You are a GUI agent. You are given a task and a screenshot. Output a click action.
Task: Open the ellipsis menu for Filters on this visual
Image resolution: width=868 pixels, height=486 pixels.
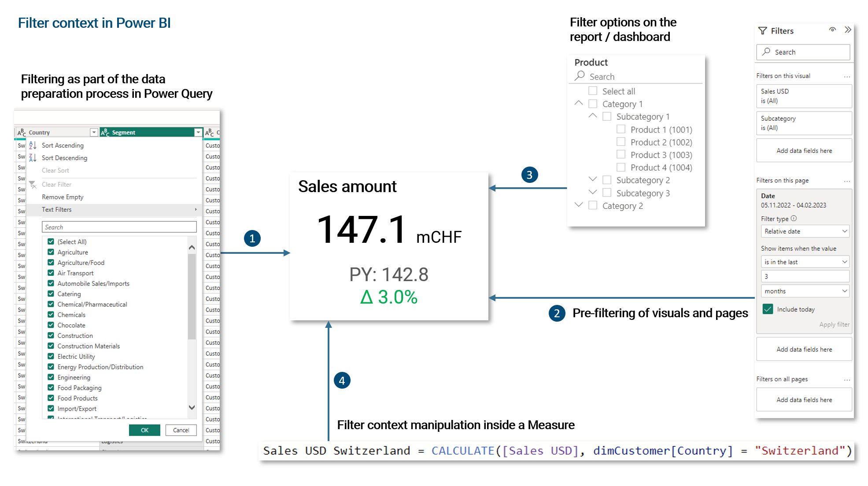click(847, 76)
